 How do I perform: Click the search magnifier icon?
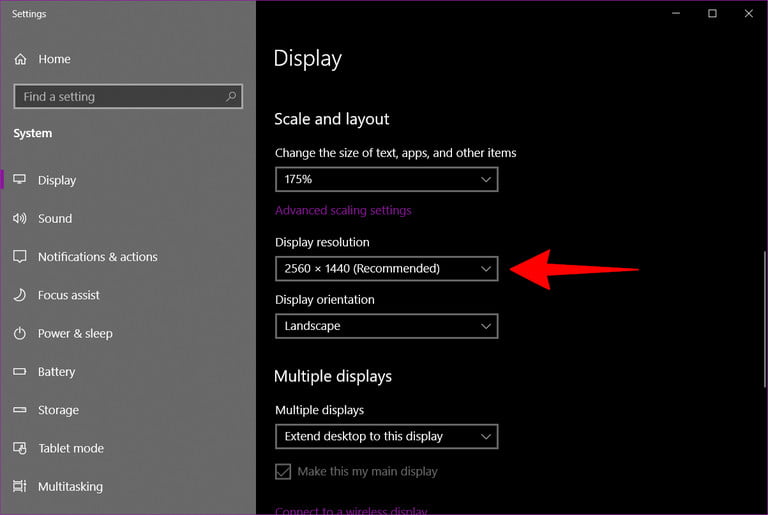point(231,97)
